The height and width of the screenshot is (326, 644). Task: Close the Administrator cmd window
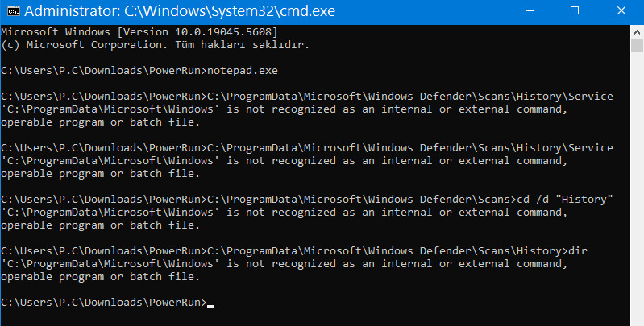pos(621,11)
